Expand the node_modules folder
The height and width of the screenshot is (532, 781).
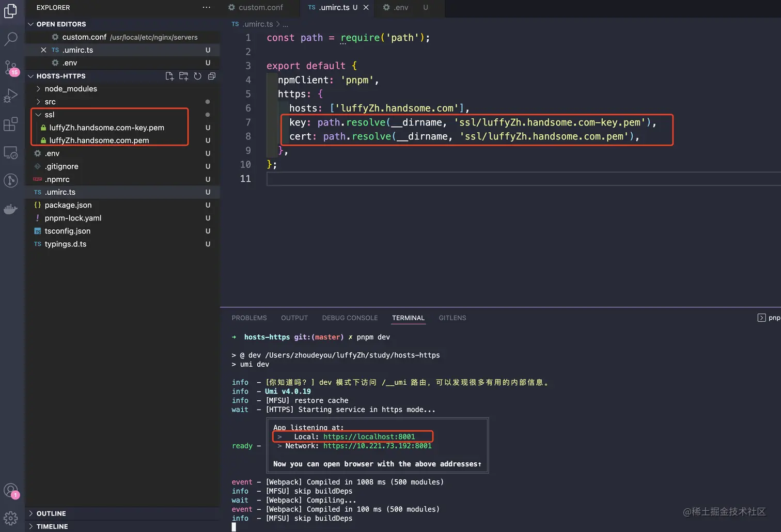click(x=71, y=89)
